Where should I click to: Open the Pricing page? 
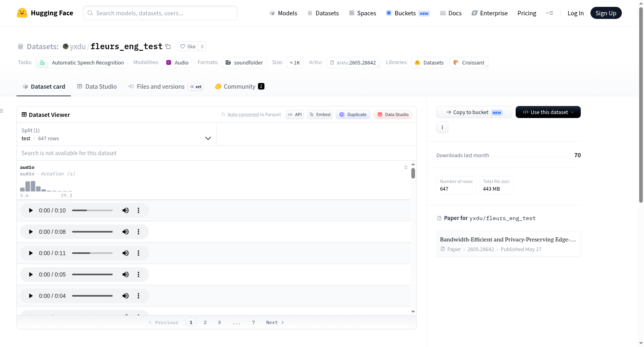pyautogui.click(x=527, y=13)
